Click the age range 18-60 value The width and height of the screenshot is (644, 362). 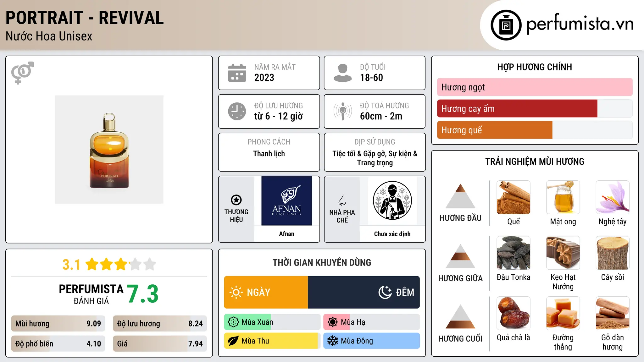(371, 78)
